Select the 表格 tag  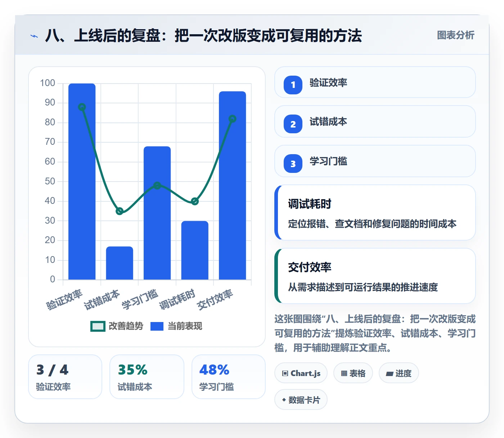tap(353, 373)
